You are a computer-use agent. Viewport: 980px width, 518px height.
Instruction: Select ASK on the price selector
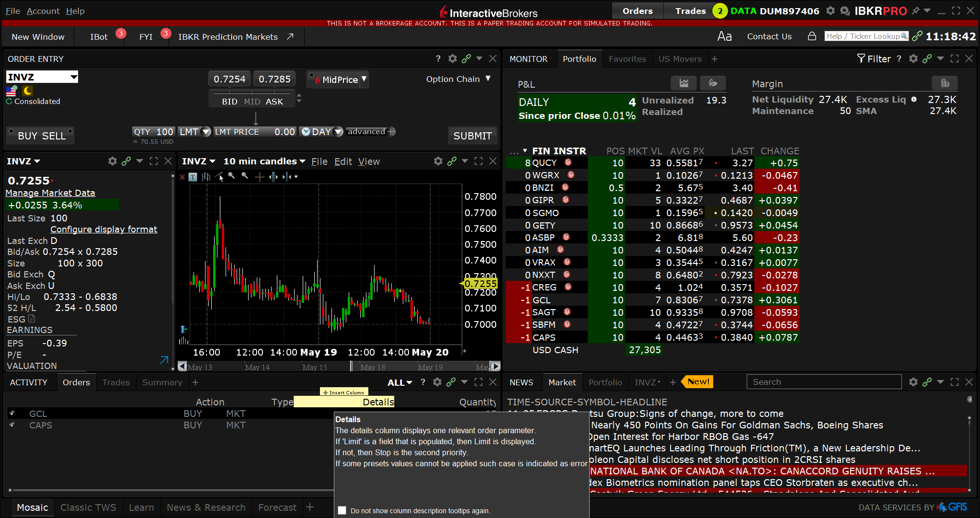click(x=274, y=102)
